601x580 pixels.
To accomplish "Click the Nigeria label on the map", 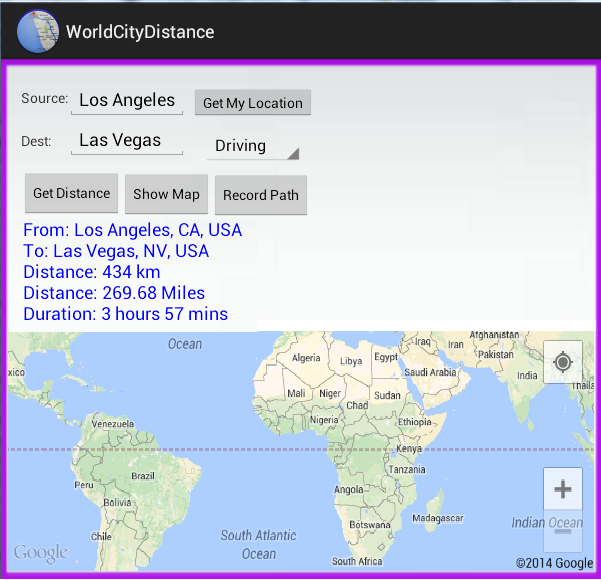I will click(x=324, y=420).
